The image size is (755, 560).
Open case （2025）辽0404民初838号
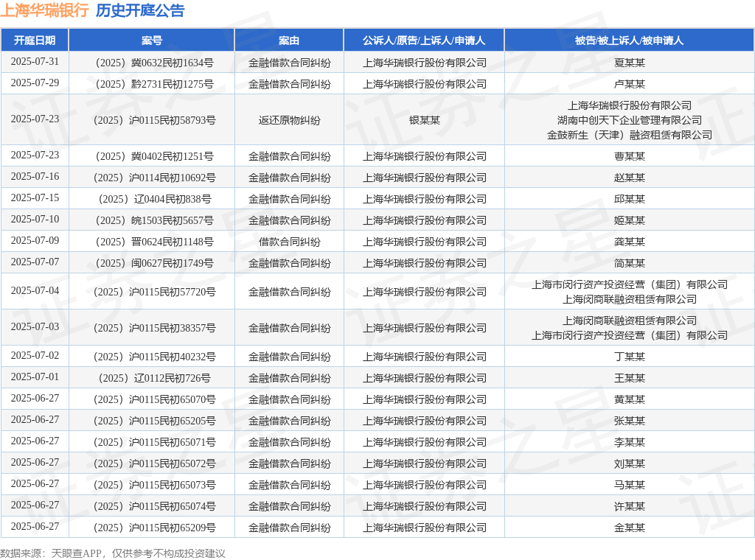tap(152, 199)
